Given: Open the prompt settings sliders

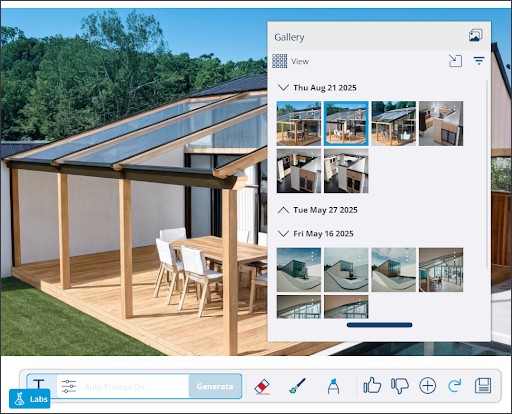Looking at the screenshot, I should [x=69, y=386].
